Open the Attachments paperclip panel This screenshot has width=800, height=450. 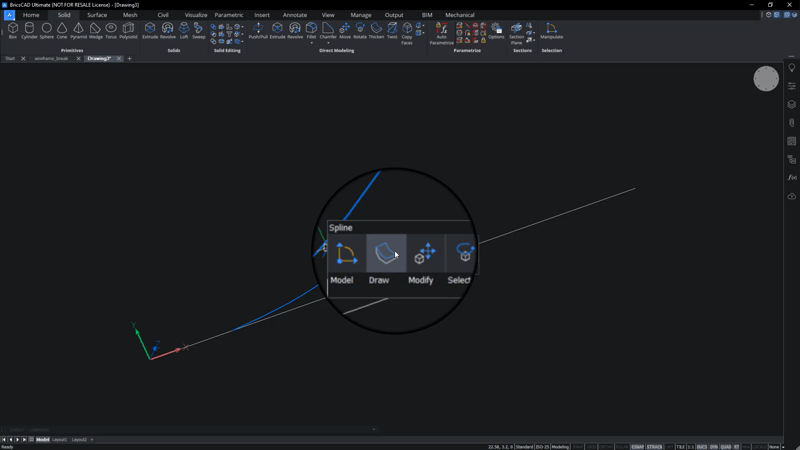791,122
